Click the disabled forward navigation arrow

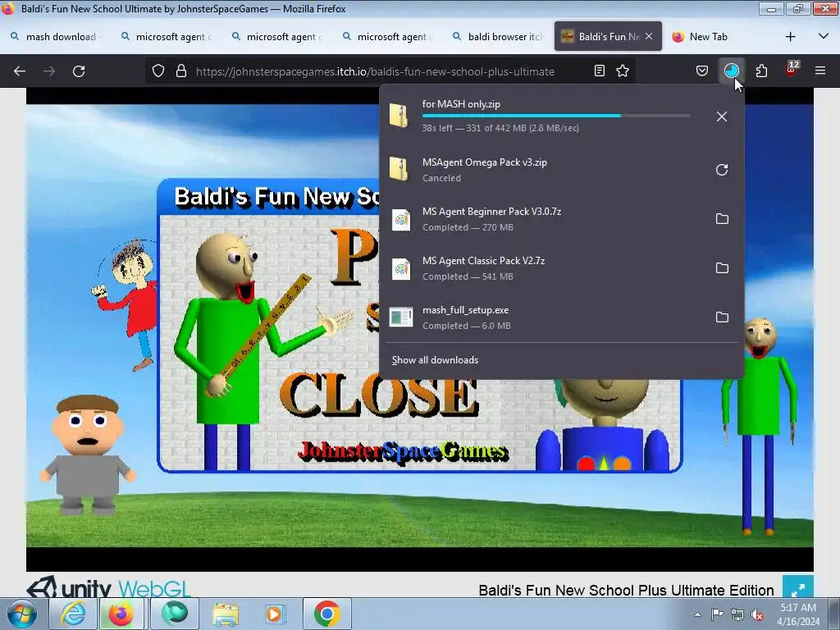tap(49, 71)
